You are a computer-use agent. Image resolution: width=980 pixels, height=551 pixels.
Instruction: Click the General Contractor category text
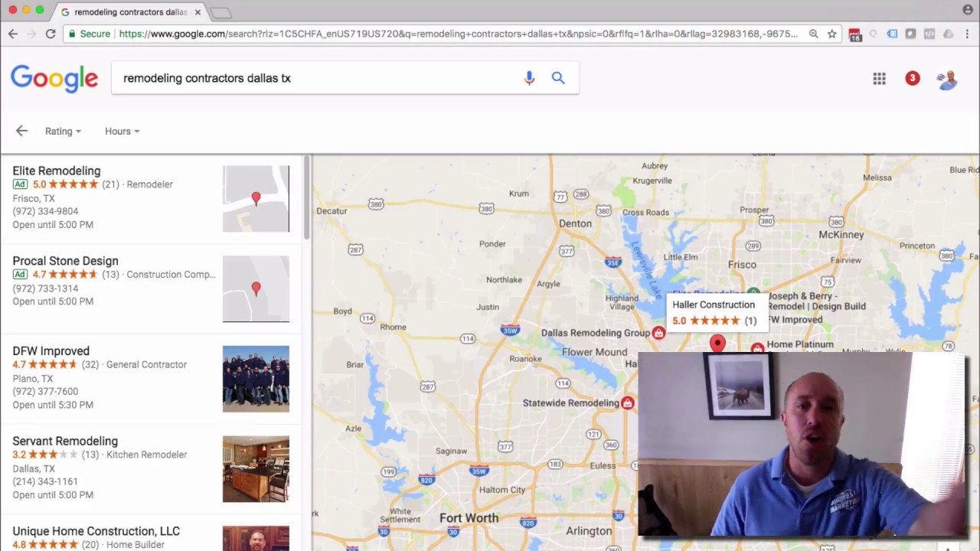pyautogui.click(x=146, y=365)
